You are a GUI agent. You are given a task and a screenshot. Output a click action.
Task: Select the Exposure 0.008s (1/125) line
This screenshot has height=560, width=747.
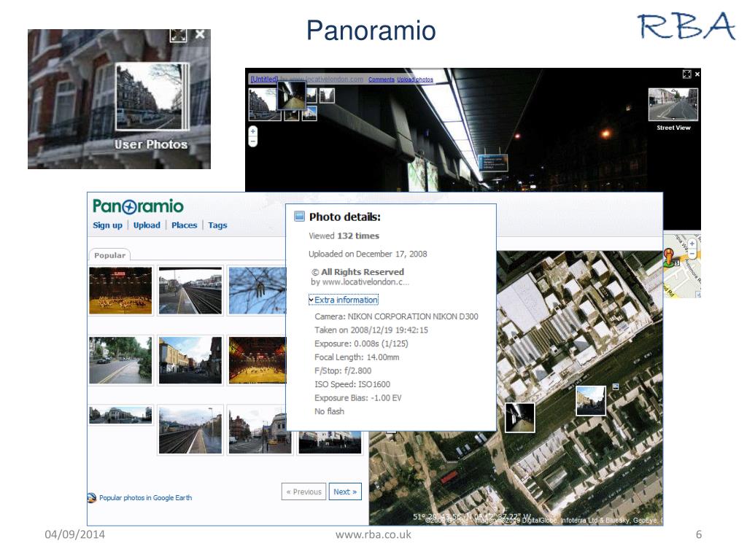pyautogui.click(x=361, y=343)
